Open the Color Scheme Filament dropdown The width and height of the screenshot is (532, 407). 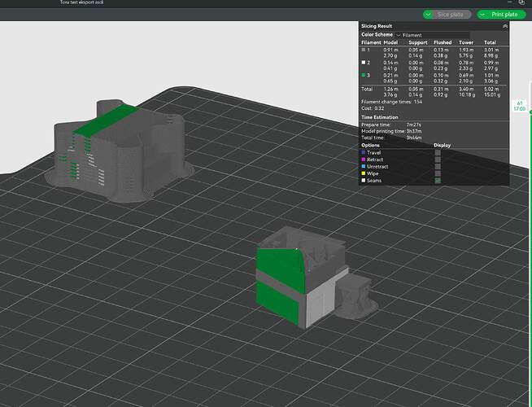tap(433, 35)
